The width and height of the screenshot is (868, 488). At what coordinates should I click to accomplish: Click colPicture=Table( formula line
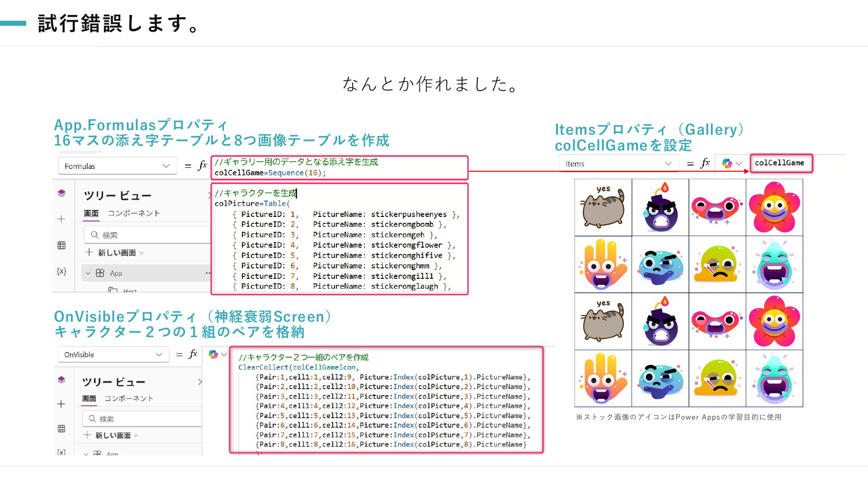click(x=252, y=203)
